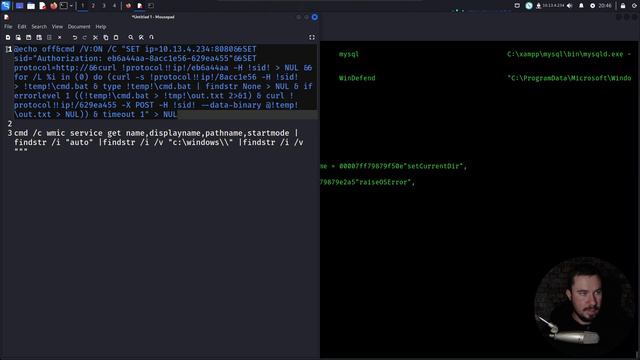Select terminal window in taskbar
This screenshot has width=640, height=360.
pos(151,6)
